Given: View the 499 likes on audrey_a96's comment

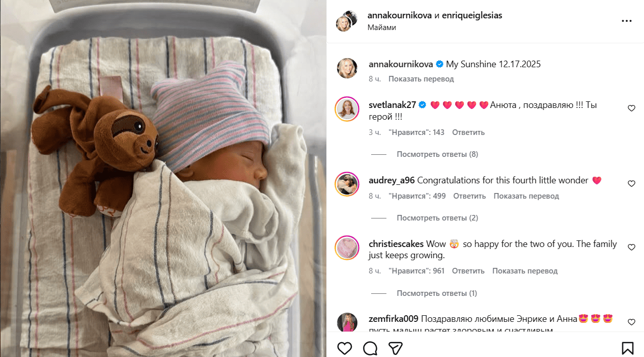Looking at the screenshot, I should pyautogui.click(x=417, y=196).
